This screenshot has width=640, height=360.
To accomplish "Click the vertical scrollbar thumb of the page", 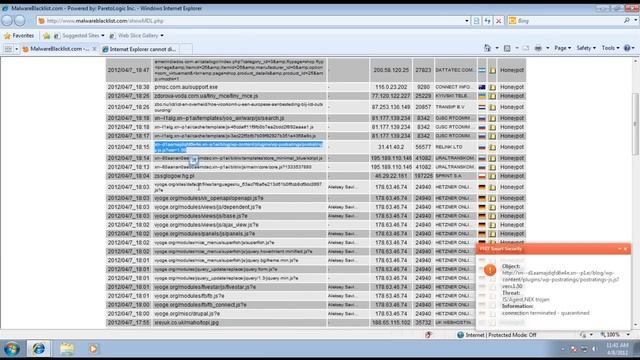I will point(635,124).
